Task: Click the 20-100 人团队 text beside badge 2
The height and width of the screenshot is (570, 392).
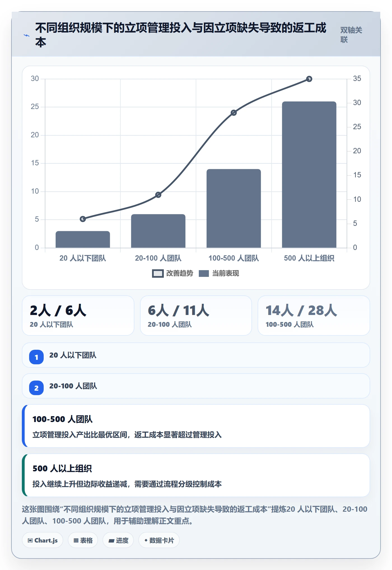Action: 73,386
